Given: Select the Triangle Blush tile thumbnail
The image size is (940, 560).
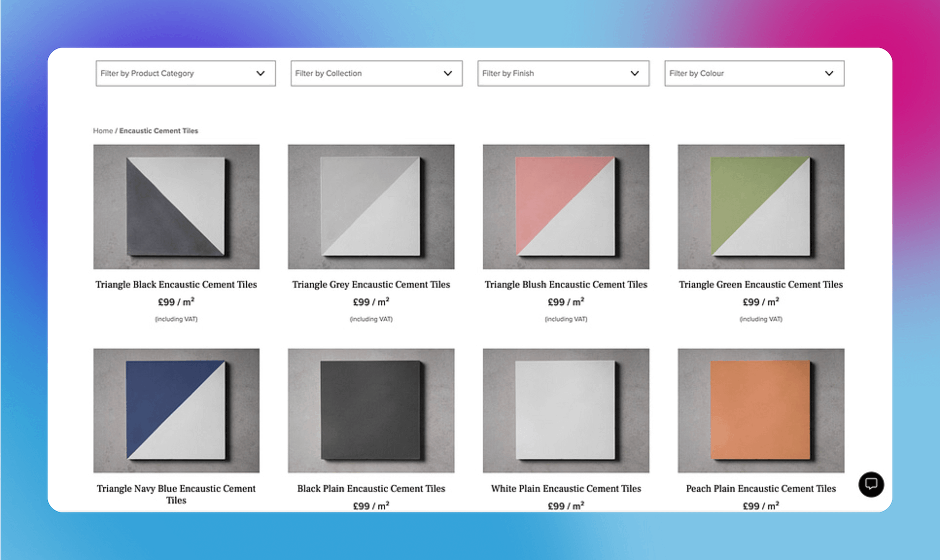Looking at the screenshot, I should pyautogui.click(x=566, y=206).
